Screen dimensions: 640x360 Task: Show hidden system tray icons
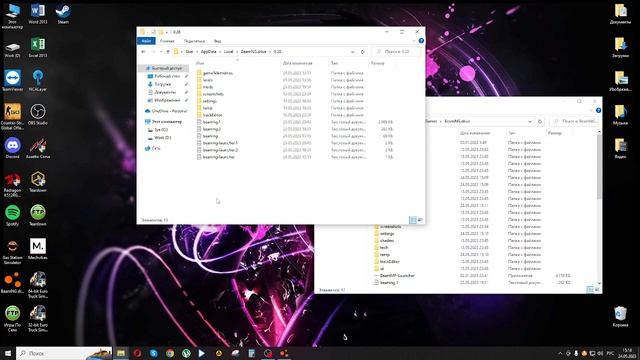[x=560, y=353]
